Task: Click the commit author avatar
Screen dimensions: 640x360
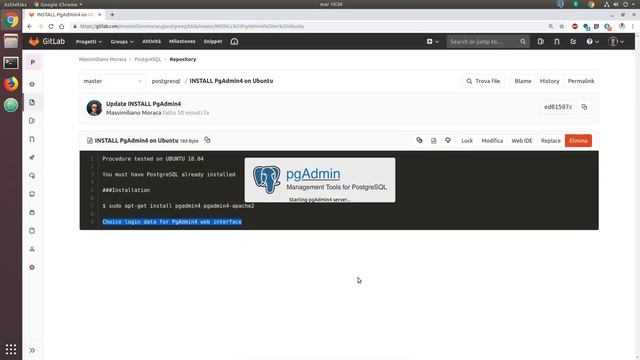Action: pyautogui.click(x=94, y=108)
